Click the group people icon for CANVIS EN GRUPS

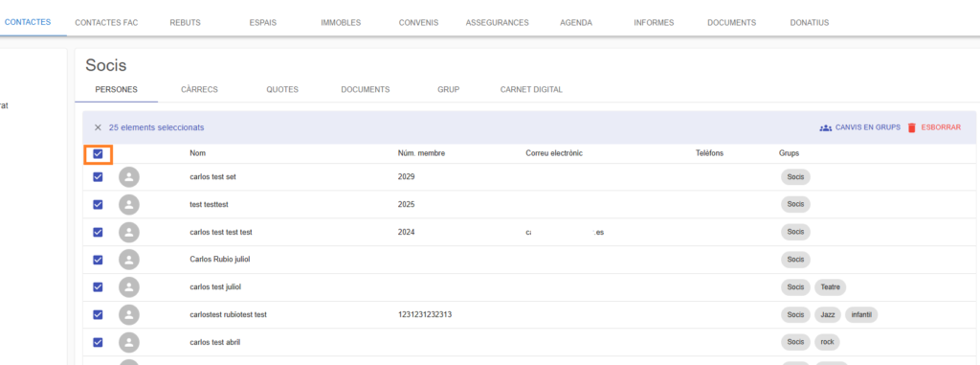(x=826, y=127)
